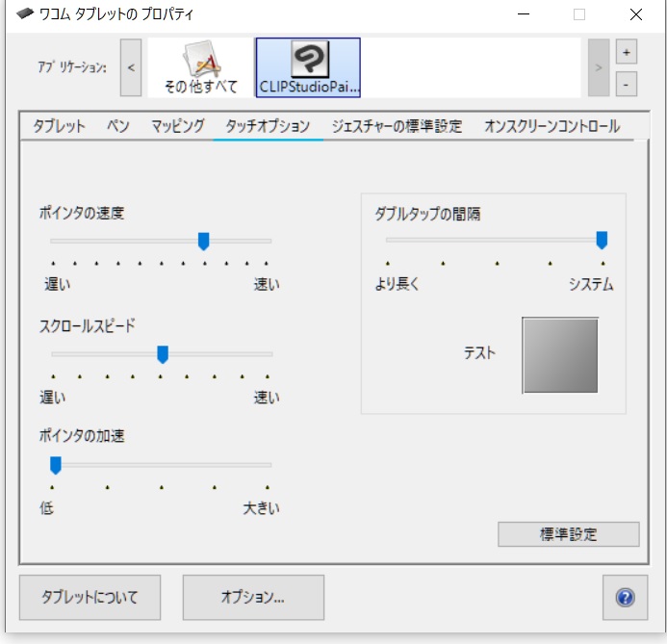The image size is (667, 644).
Task: Open the オプション... dialog
Action: click(253, 597)
